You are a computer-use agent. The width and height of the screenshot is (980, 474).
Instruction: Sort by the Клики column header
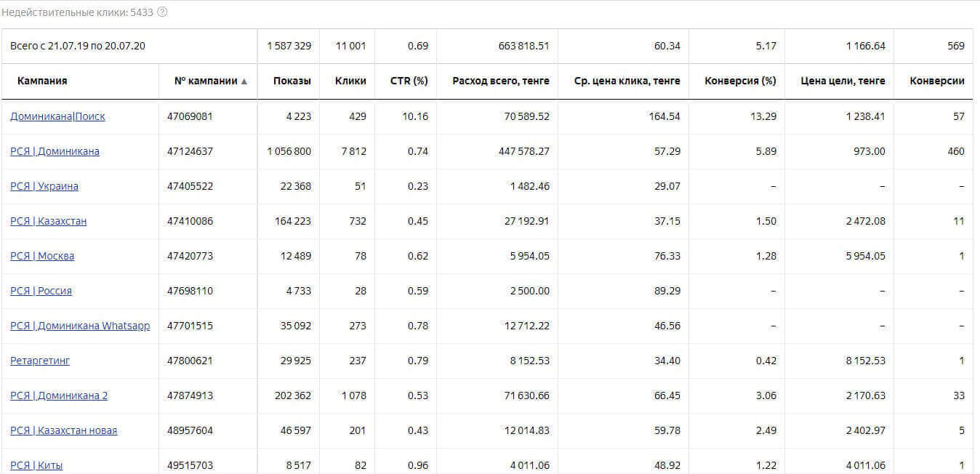pyautogui.click(x=350, y=81)
